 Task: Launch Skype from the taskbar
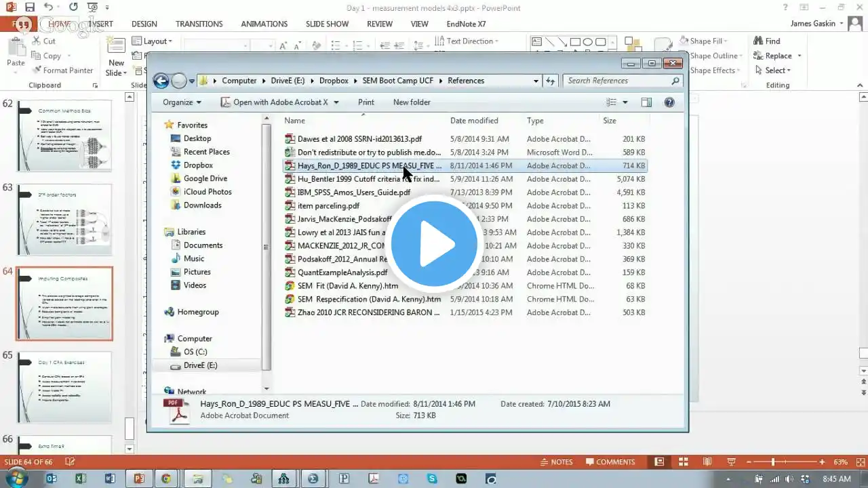point(433,479)
